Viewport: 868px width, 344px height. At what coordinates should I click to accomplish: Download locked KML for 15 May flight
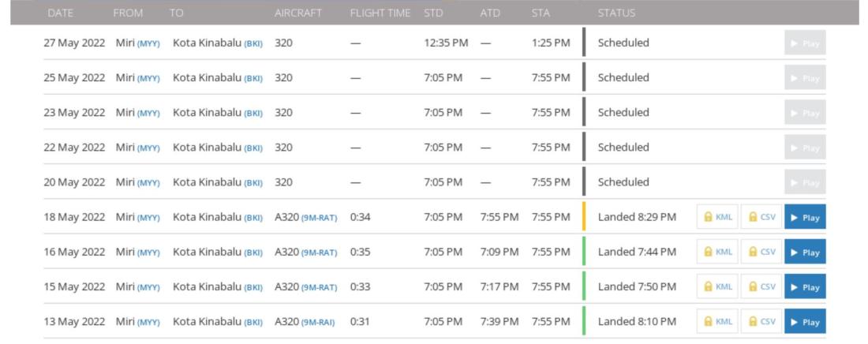[x=717, y=286]
